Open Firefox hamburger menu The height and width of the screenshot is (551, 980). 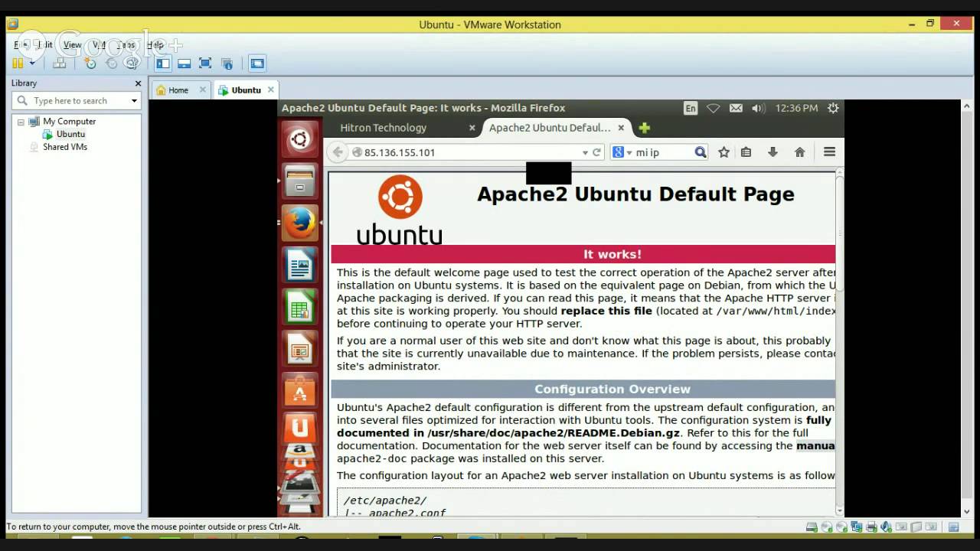tap(829, 152)
